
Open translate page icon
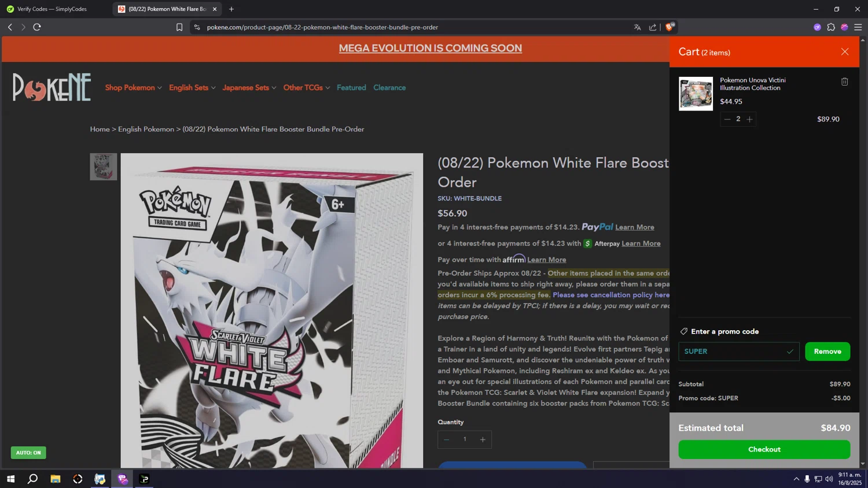(x=637, y=27)
